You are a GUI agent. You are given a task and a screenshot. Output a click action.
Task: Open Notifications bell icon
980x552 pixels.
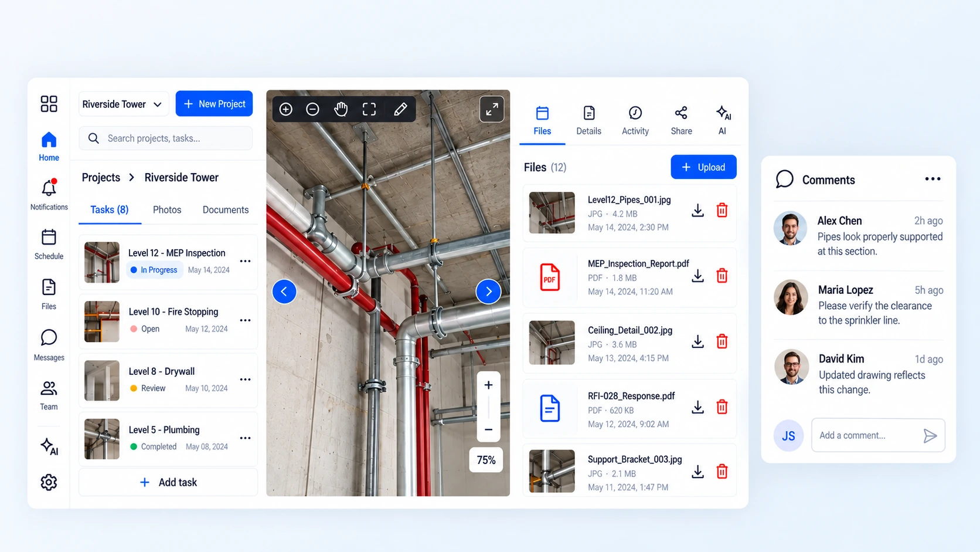[x=49, y=194]
